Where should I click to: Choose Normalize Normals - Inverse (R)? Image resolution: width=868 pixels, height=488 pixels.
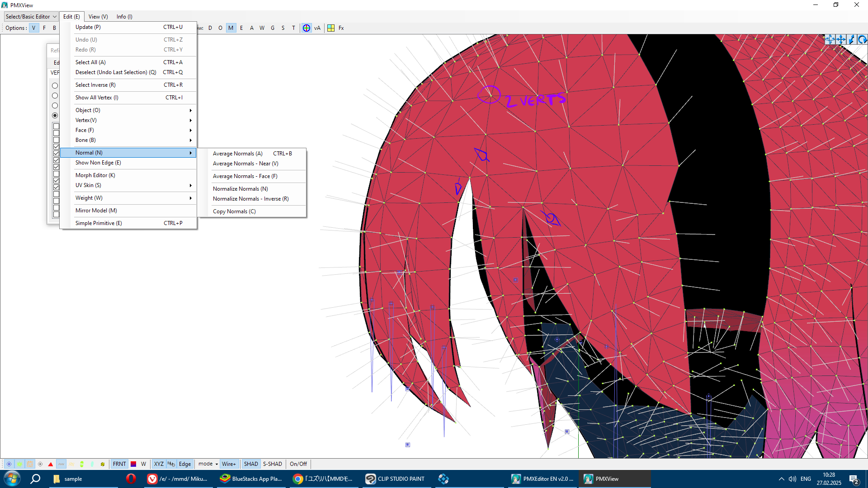point(252,199)
